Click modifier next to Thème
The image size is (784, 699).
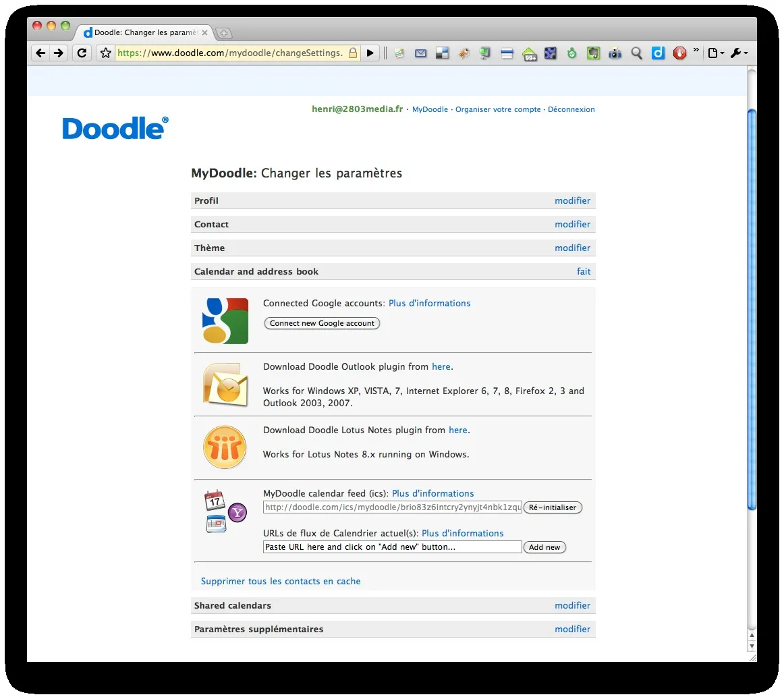[x=573, y=248]
